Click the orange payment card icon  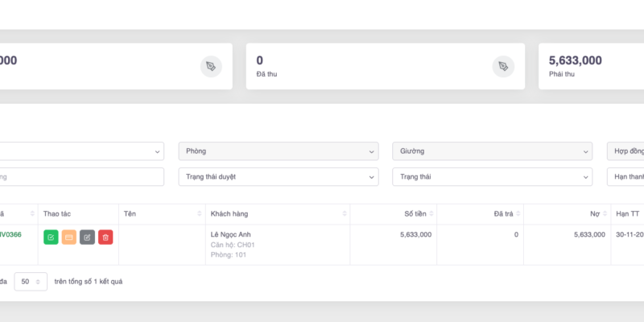point(69,237)
